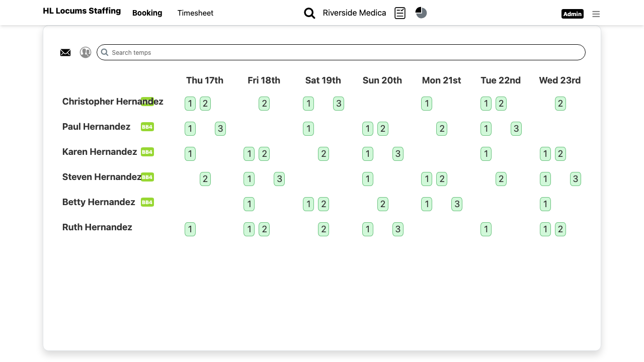Viewport: 644px width, 362px height.
Task: Click the Riverside Medica client field
Action: pyautogui.click(x=355, y=13)
